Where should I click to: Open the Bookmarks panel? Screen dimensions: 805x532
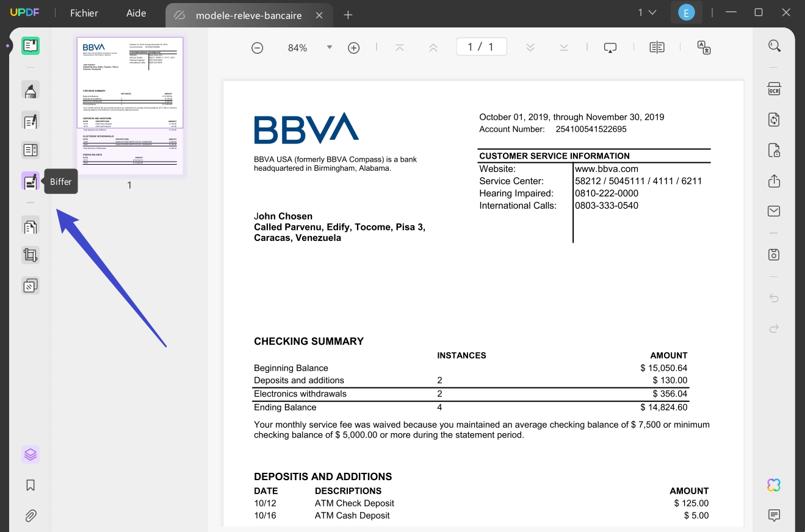click(31, 486)
